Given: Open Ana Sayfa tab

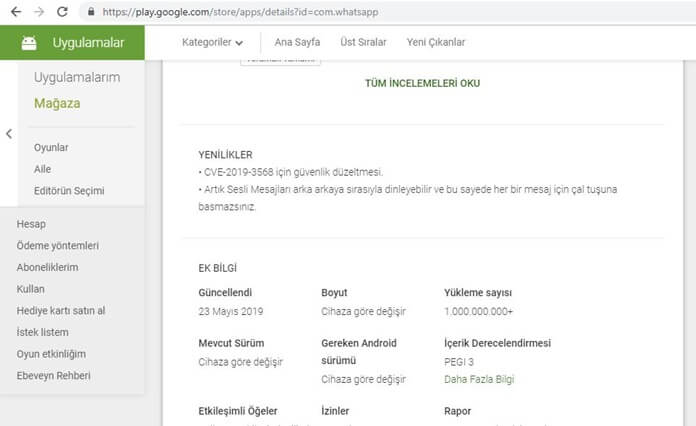Looking at the screenshot, I should (297, 42).
